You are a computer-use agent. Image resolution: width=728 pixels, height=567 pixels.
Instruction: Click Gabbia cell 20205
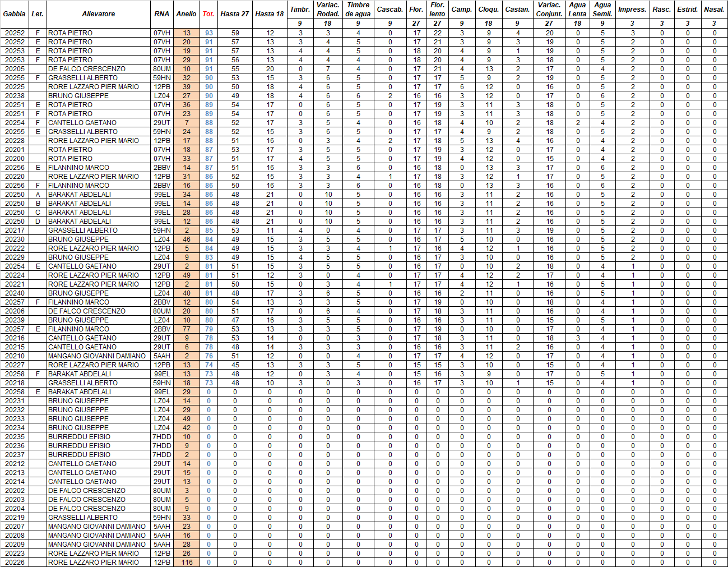click(x=15, y=69)
